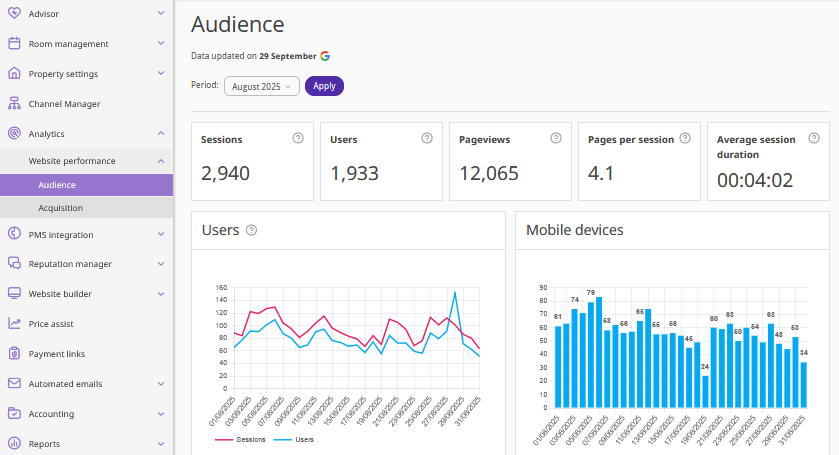Open Payment links menu item
The image size is (839, 455).
[57, 354]
